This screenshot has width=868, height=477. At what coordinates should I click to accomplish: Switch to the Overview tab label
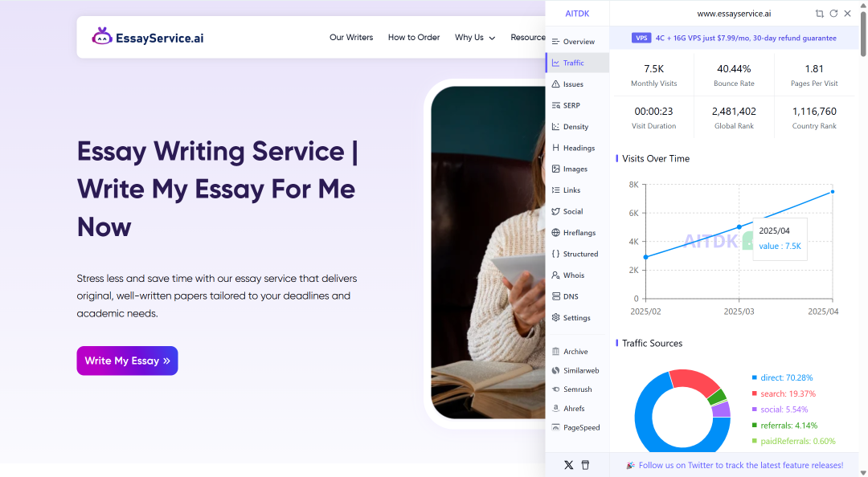tap(579, 42)
